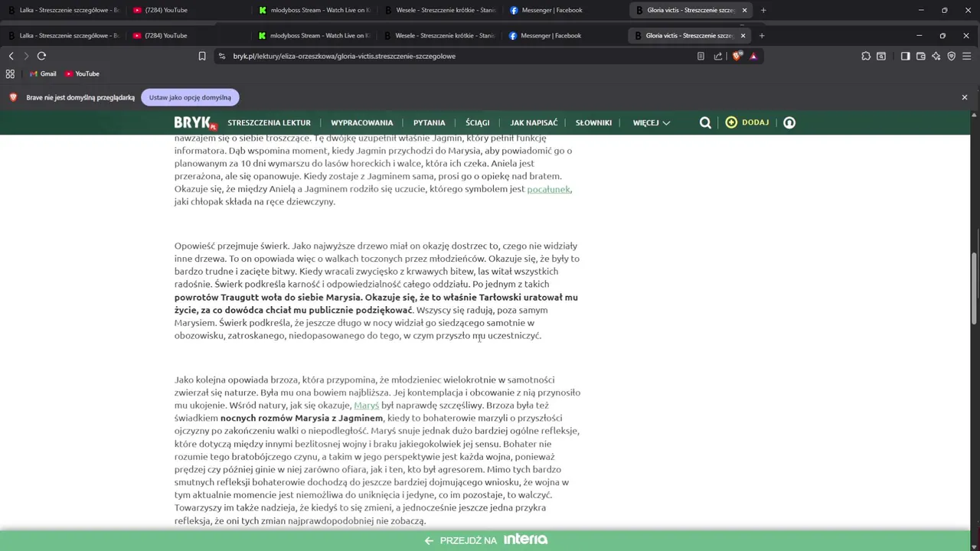This screenshot has height=551, width=980.
Task: Open the Leo AI sparkle icon
Action: point(936,56)
